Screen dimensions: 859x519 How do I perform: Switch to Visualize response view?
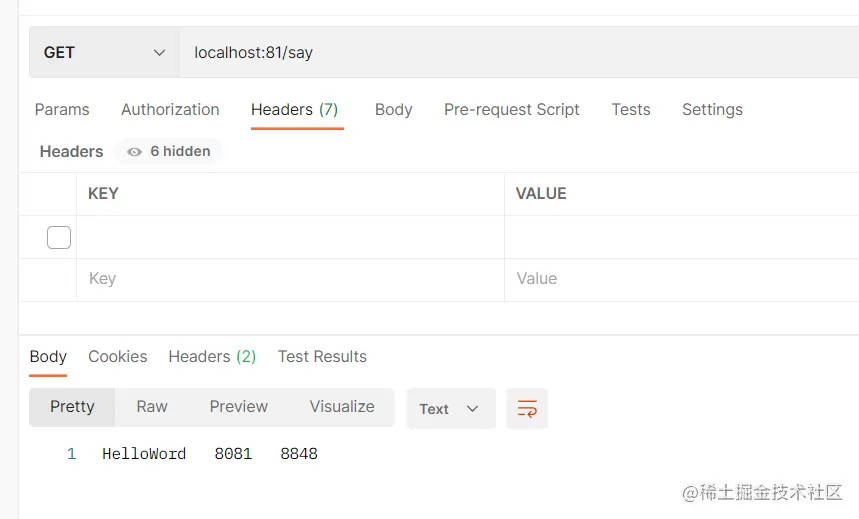342,407
